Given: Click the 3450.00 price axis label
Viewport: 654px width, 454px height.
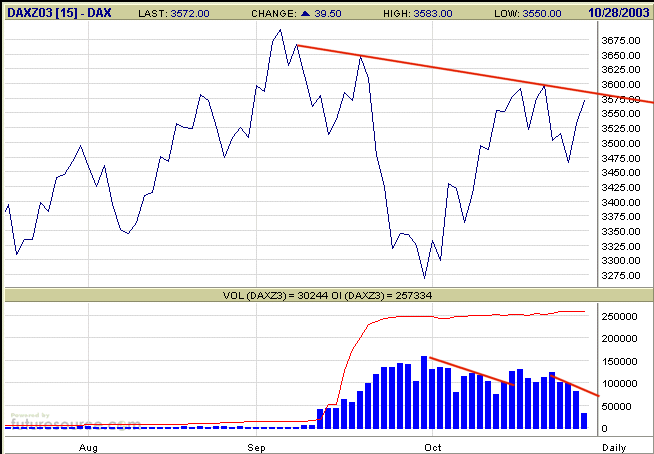Looking at the screenshot, I should pos(621,172).
